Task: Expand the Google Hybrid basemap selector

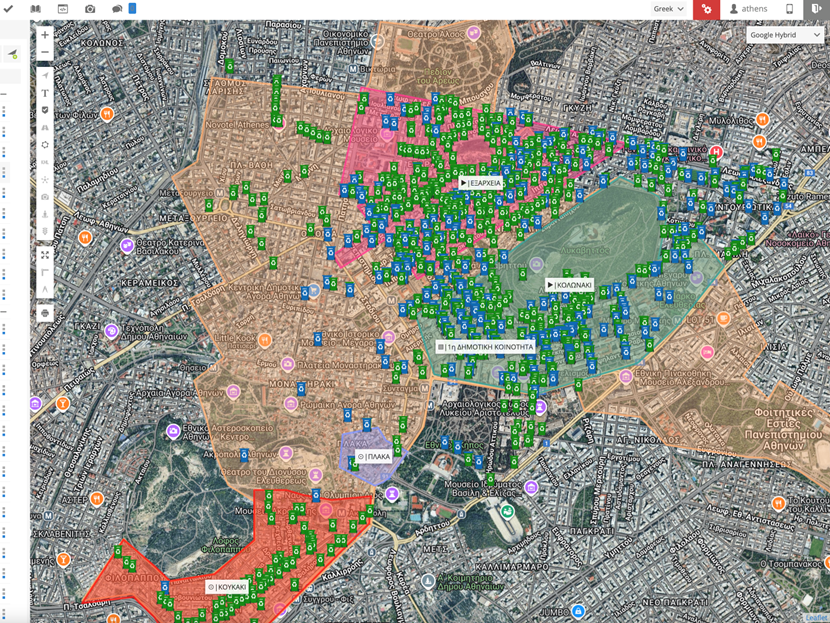Action: click(785, 35)
